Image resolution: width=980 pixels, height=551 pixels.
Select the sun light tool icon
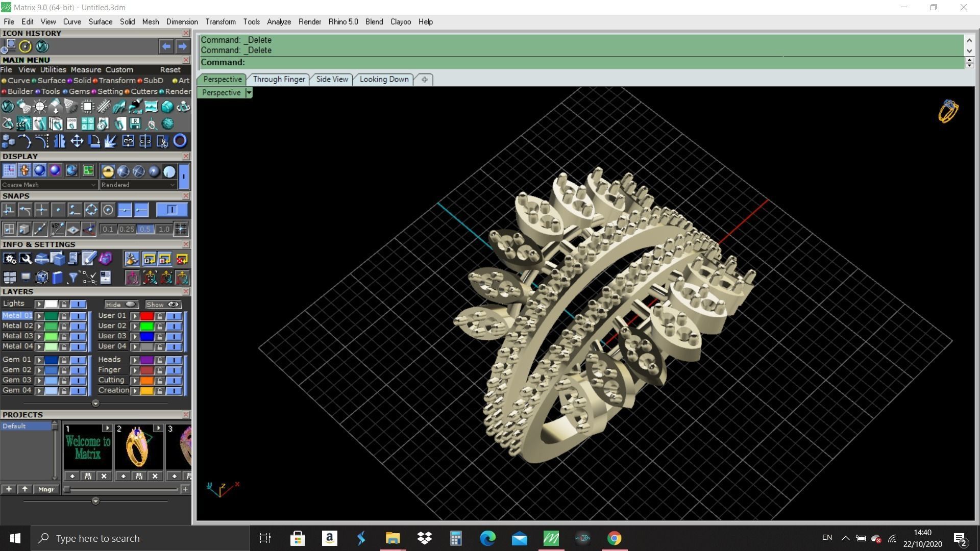(40, 107)
